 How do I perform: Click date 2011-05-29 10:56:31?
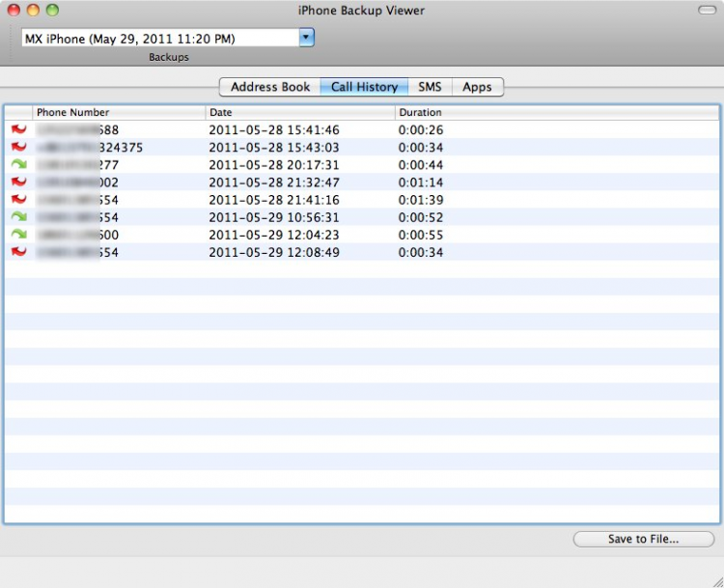[x=274, y=217]
